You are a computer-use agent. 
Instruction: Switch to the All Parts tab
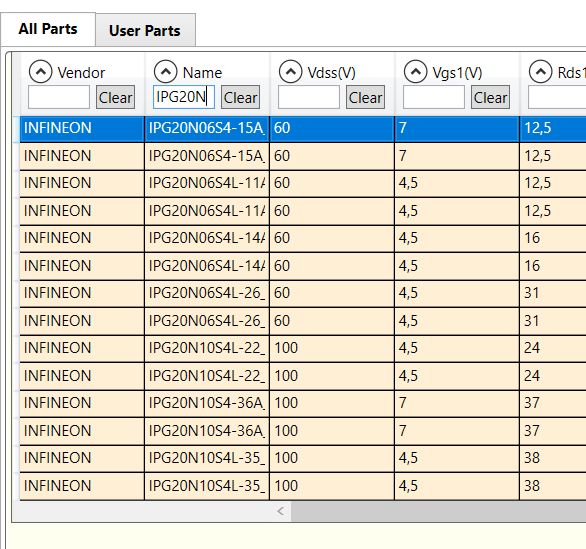pyautogui.click(x=48, y=29)
